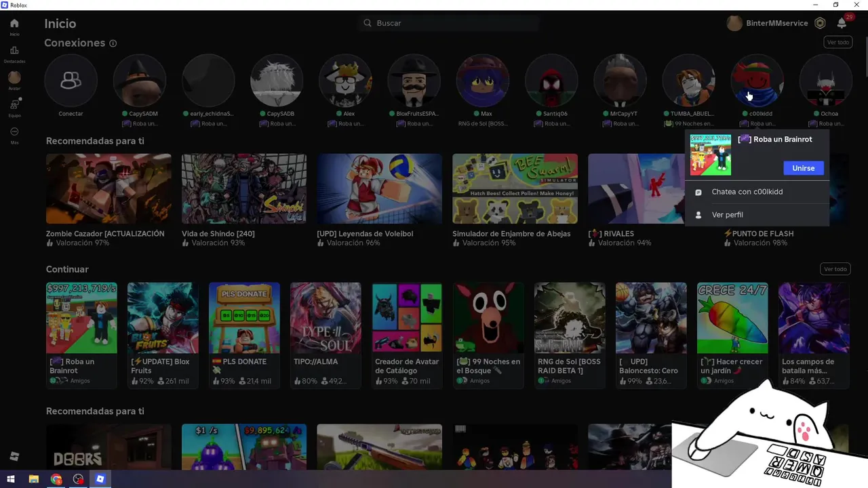Click the Conexiones info icon

113,43
